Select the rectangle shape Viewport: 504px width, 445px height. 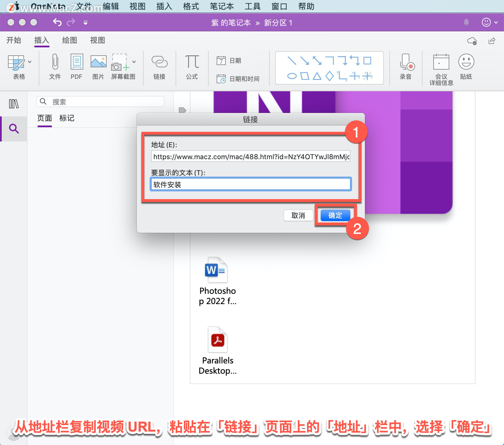coord(367,60)
